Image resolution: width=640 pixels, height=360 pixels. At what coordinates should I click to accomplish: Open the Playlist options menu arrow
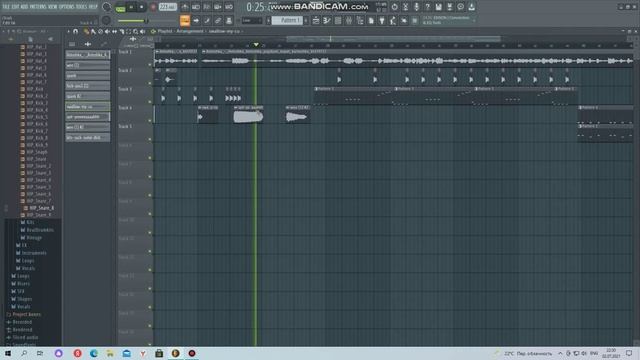click(x=69, y=31)
